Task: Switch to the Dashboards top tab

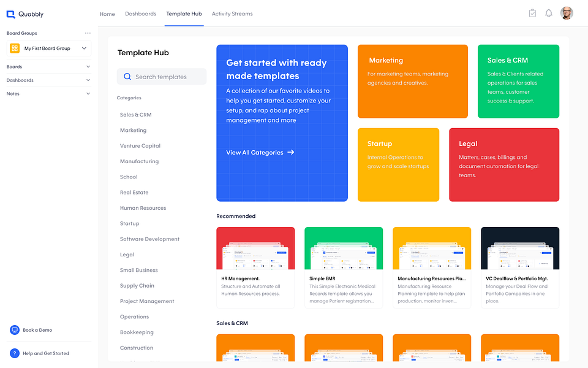Action: (x=141, y=13)
